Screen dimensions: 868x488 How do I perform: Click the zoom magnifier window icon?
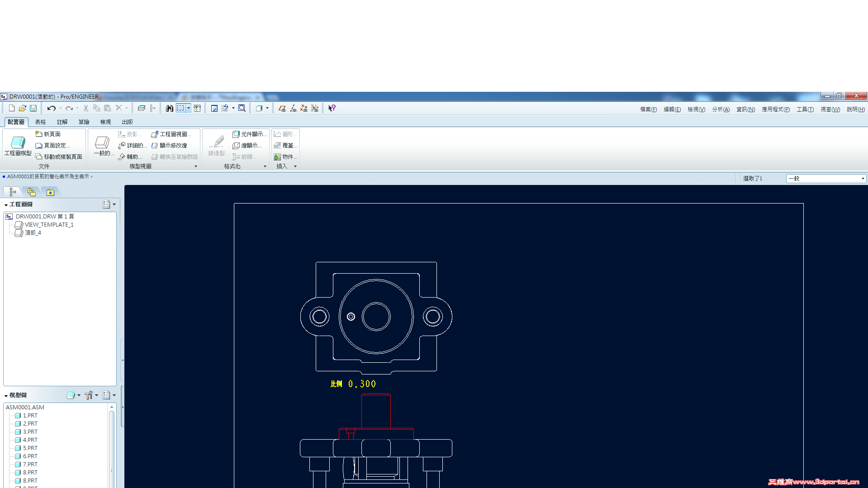(x=242, y=108)
